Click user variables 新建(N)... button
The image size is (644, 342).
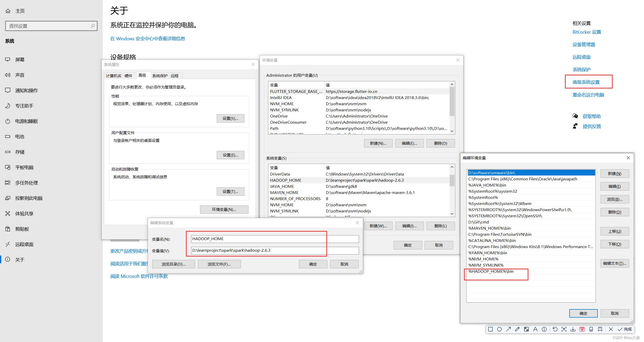378,143
